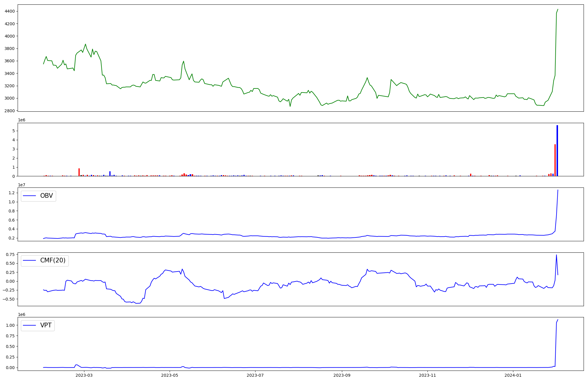
Task: Click the blue line sample in the OBV legend
Action: [29, 196]
